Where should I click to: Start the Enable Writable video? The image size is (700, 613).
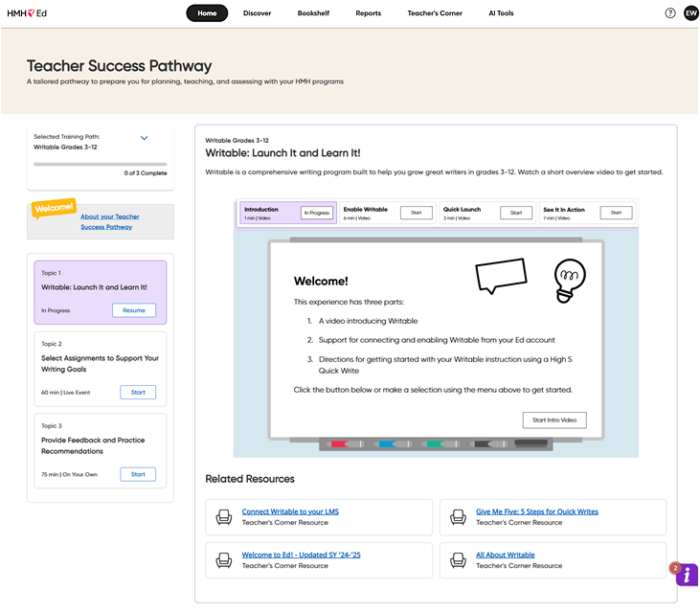(416, 213)
